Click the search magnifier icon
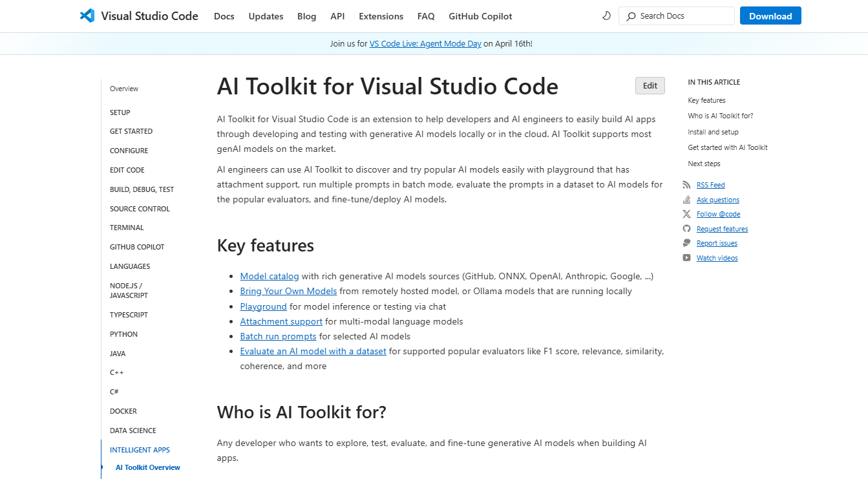868x479 pixels. click(631, 16)
